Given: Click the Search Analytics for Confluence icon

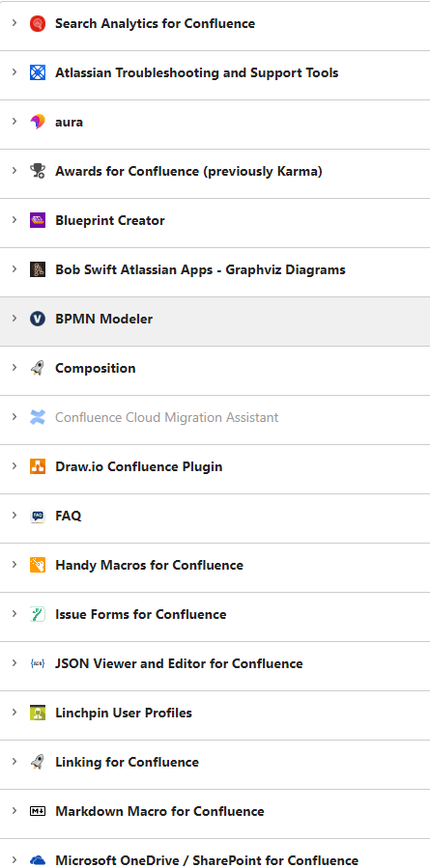Looking at the screenshot, I should click(37, 23).
